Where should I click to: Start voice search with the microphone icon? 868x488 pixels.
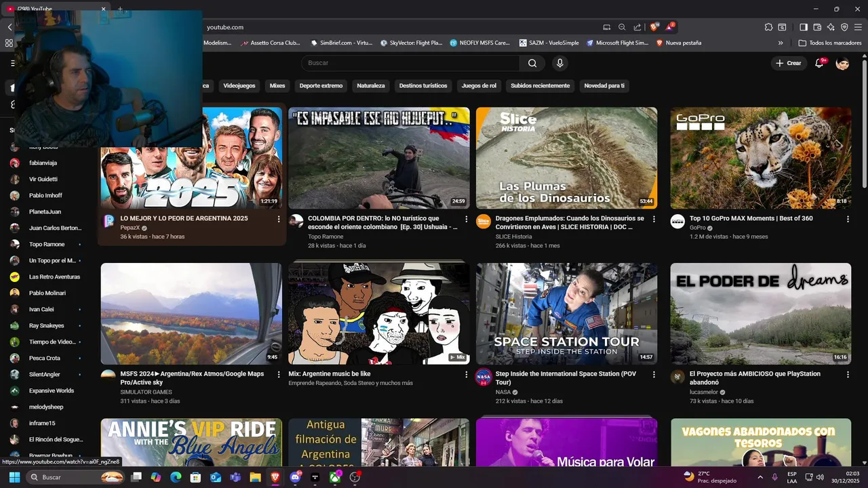point(559,63)
